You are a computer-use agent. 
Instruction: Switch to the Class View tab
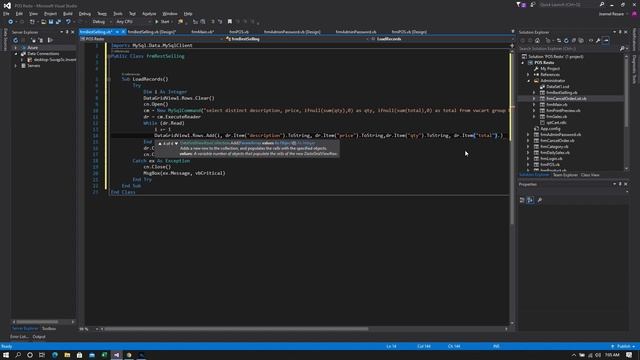click(590, 175)
